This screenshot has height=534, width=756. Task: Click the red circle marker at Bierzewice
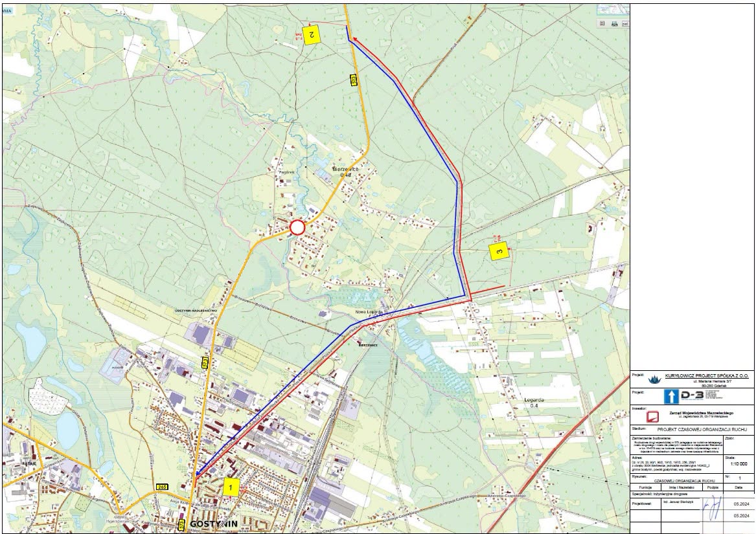click(x=297, y=227)
